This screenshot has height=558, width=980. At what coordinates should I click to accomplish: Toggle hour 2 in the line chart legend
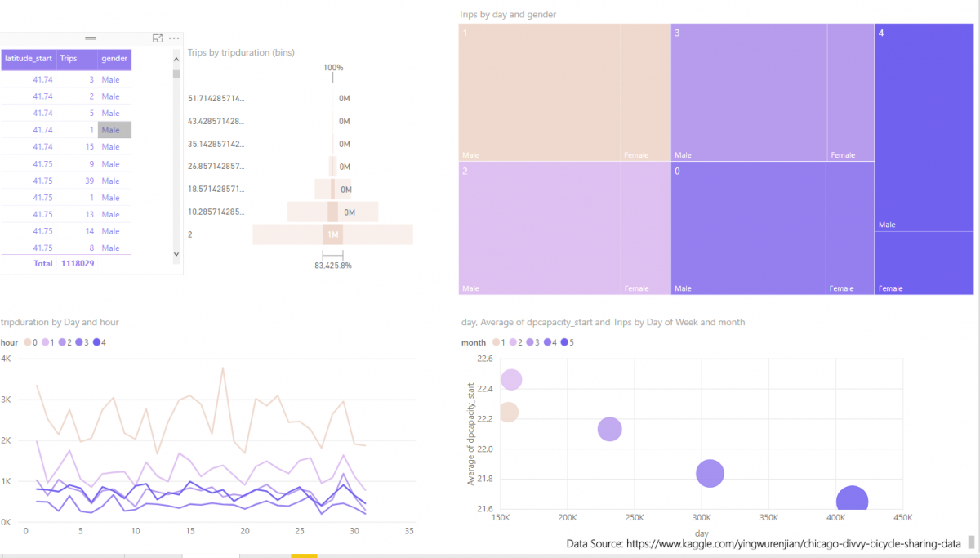[x=62, y=342]
